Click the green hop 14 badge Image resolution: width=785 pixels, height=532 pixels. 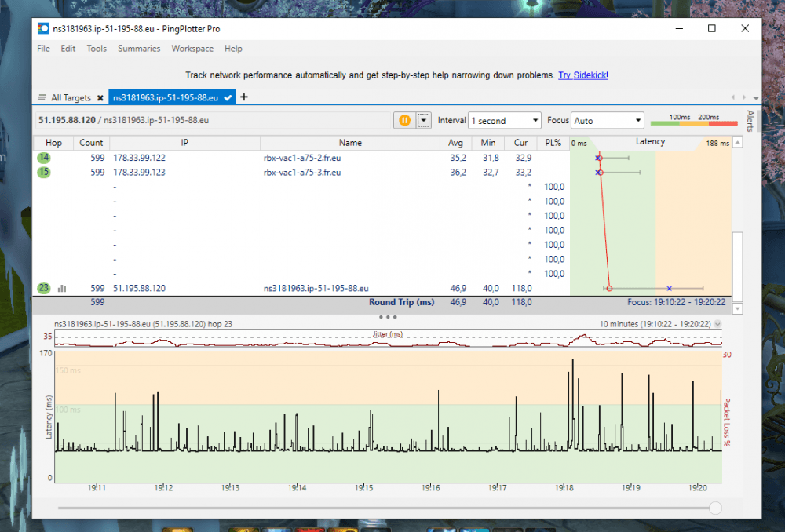(x=43, y=158)
